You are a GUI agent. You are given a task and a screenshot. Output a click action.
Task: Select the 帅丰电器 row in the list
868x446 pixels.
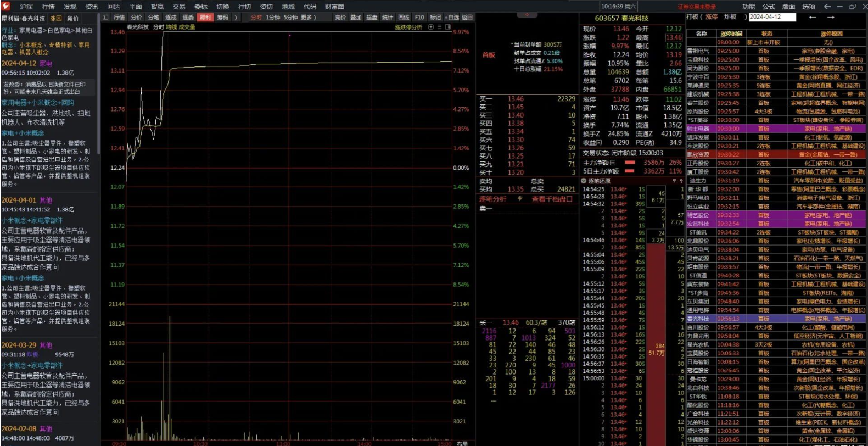click(776, 129)
